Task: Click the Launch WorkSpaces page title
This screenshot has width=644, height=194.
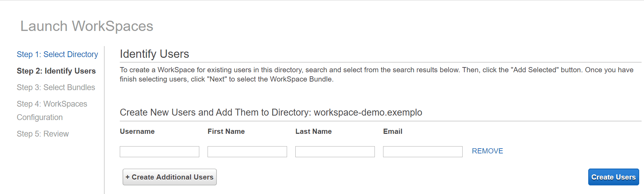Action: (87, 26)
